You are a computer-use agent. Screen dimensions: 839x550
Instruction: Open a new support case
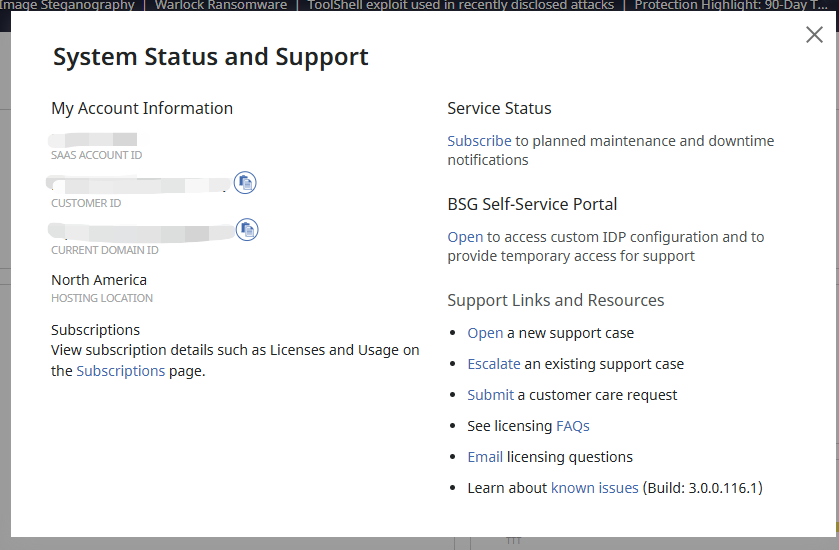[485, 333]
